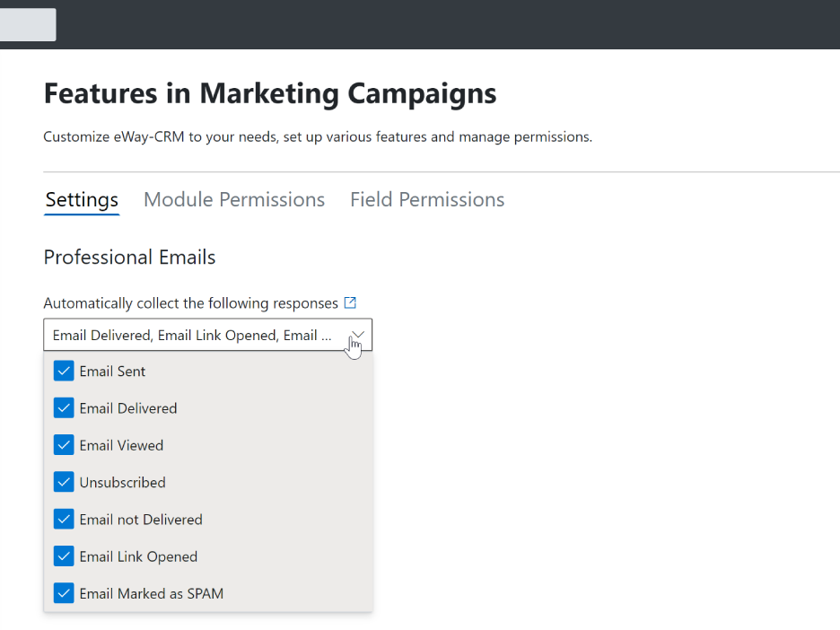The image size is (840, 630).
Task: Uncheck the Email Viewed checkbox
Action: pyautogui.click(x=64, y=444)
